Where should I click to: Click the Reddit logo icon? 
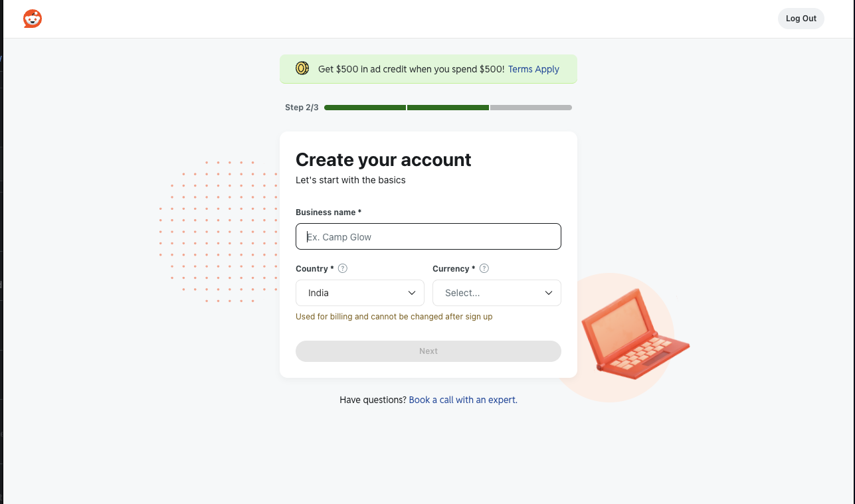coord(33,19)
